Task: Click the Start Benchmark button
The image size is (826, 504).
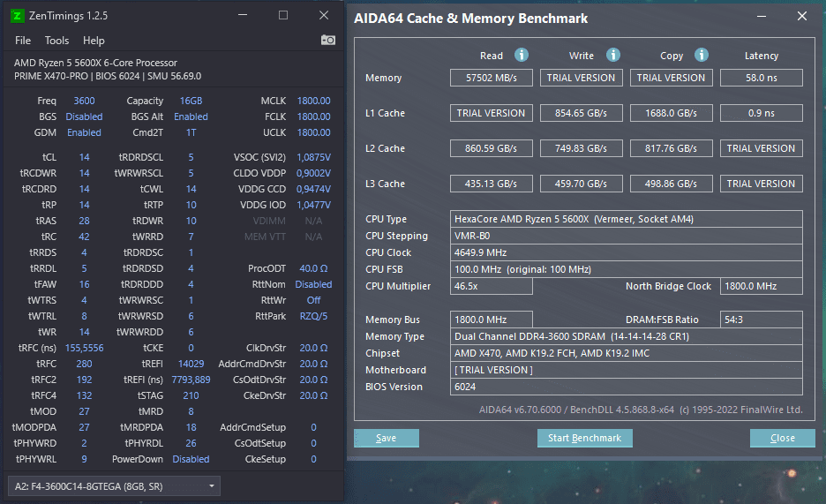Action: (x=585, y=438)
